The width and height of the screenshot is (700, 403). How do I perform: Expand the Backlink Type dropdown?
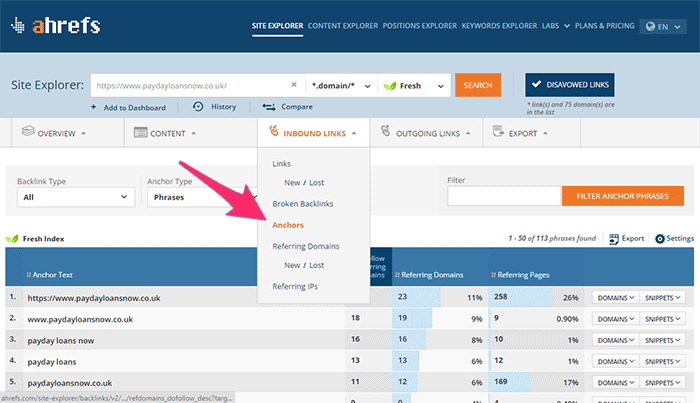(76, 198)
